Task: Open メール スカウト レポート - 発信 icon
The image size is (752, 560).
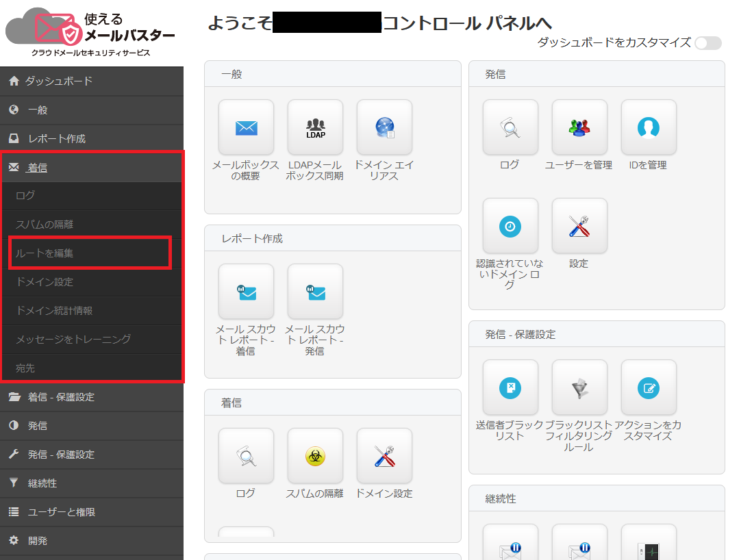Action: point(315,292)
